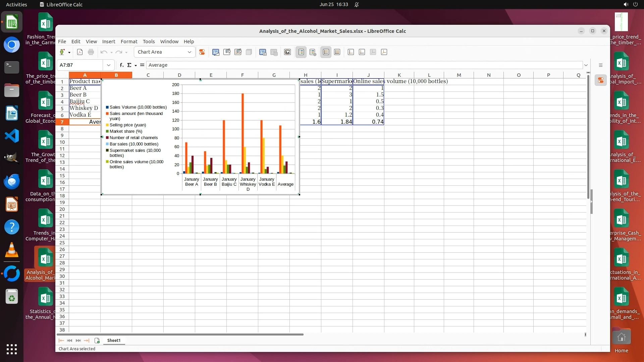
Task: Export chart as PDF icon
Action: [x=80, y=52]
